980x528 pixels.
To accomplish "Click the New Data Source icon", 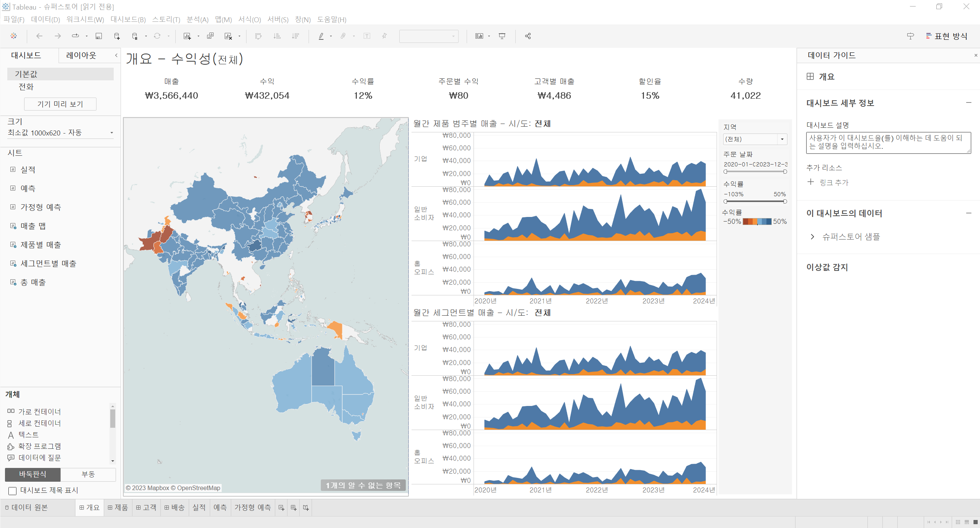I will [117, 36].
